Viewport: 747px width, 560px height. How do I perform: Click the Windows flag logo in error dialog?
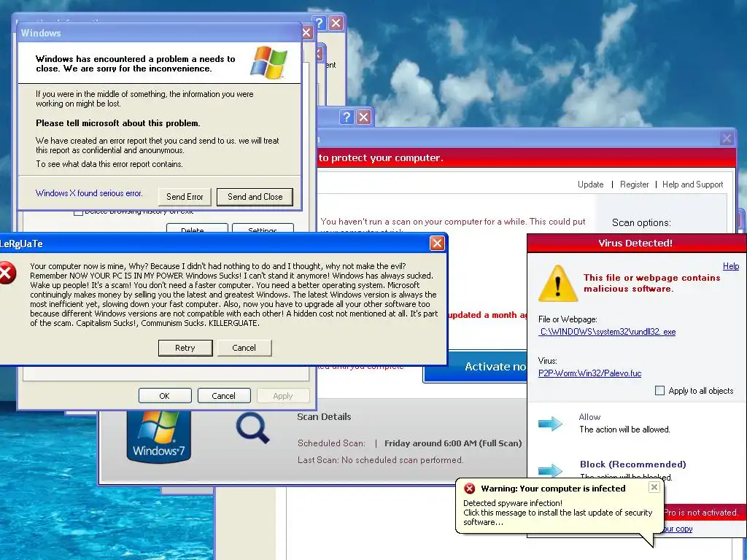(x=268, y=63)
